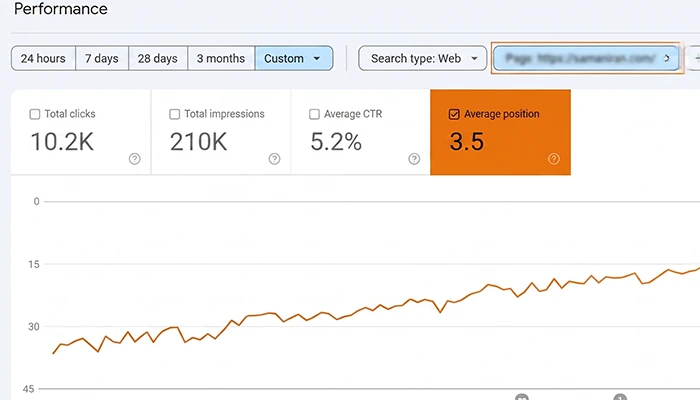Click the plus add-filter icon

(x=696, y=58)
